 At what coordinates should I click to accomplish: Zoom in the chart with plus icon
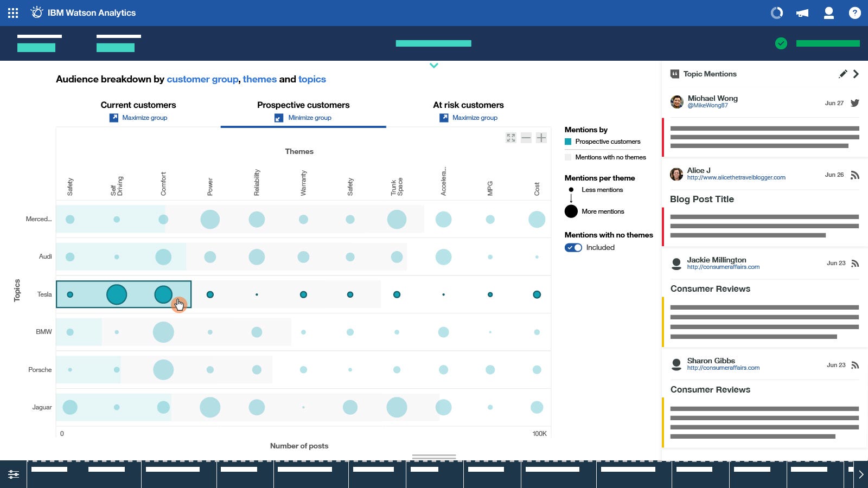541,138
